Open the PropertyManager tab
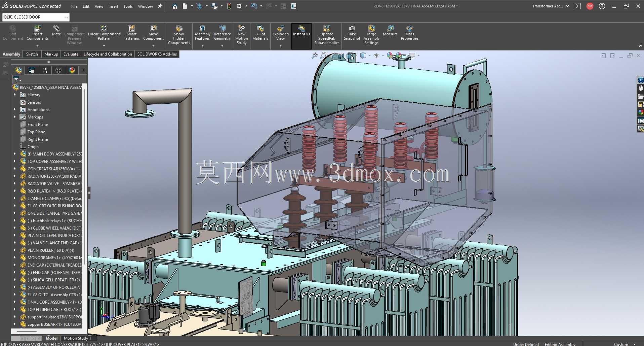 pyautogui.click(x=32, y=70)
